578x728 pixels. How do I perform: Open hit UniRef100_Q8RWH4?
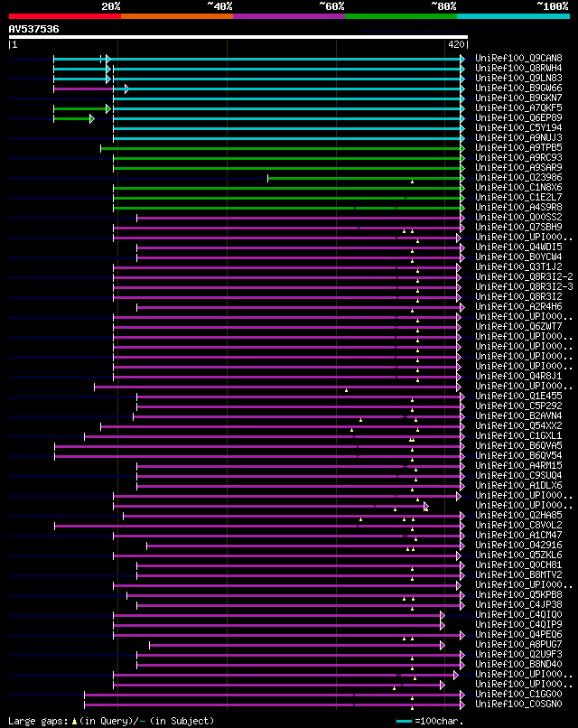[518, 69]
